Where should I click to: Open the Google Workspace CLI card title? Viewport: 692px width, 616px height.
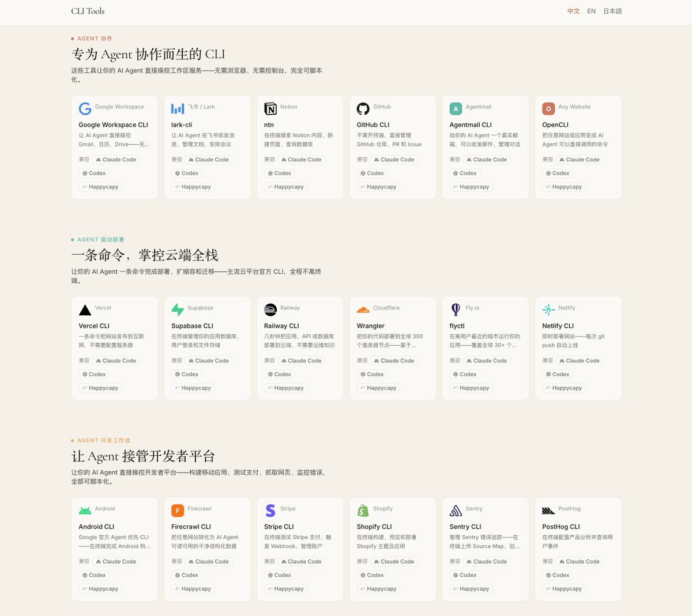tap(113, 124)
